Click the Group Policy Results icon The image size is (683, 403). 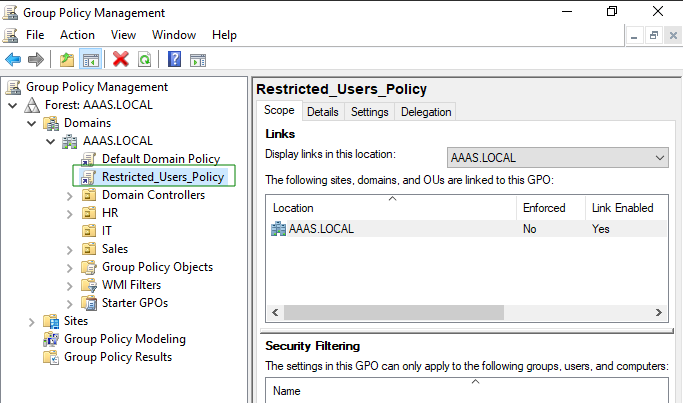tap(51, 357)
